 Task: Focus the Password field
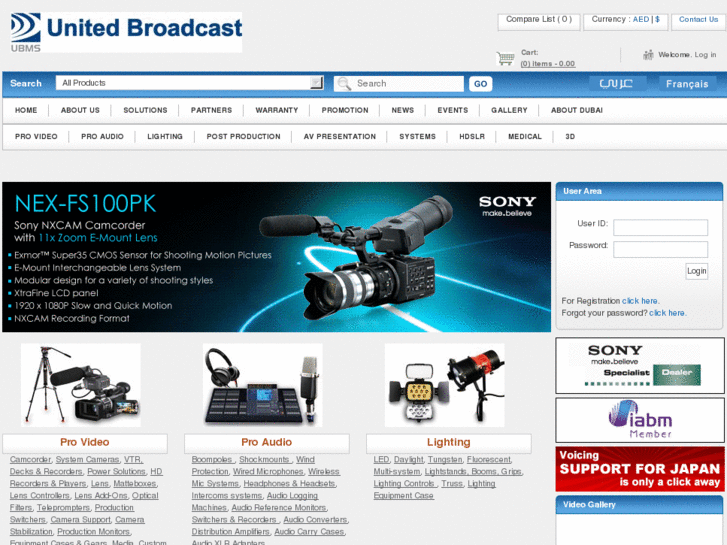tap(660, 250)
